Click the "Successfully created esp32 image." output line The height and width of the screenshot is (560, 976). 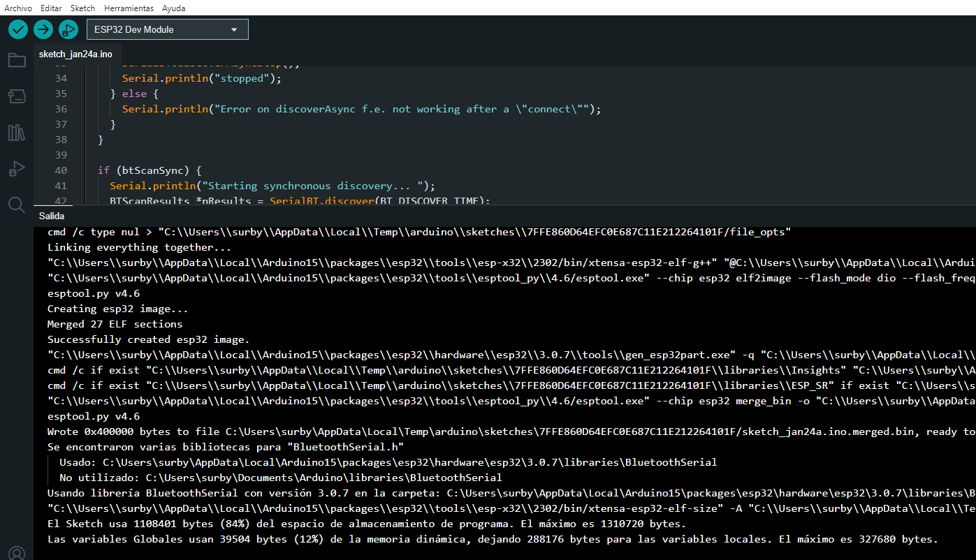148,339
